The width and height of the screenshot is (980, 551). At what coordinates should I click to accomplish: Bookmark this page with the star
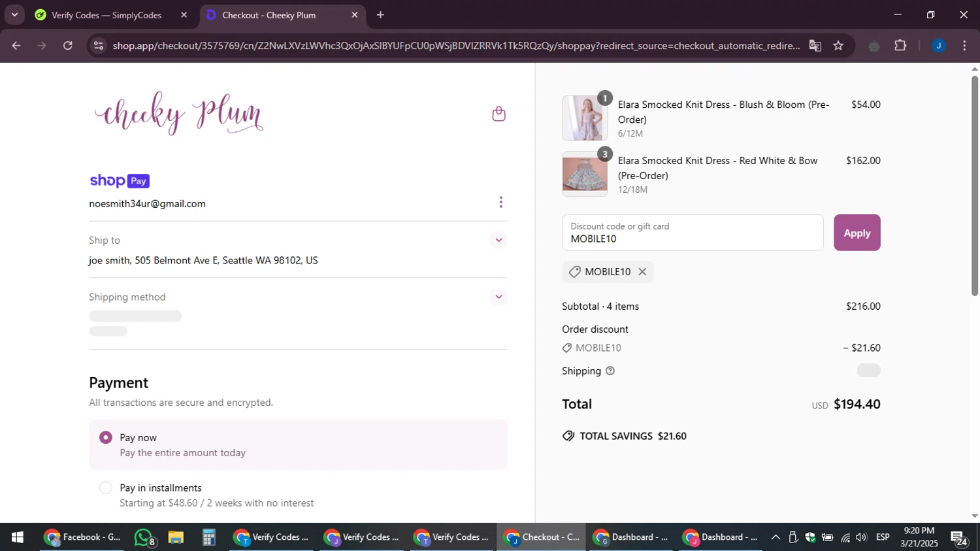point(838,46)
